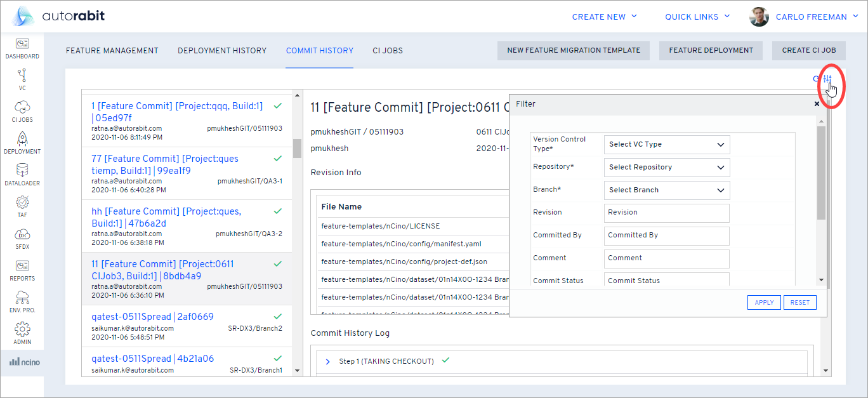Screen dimensions: 868x398
Task: Click the Create CI Job button
Action: 809,50
